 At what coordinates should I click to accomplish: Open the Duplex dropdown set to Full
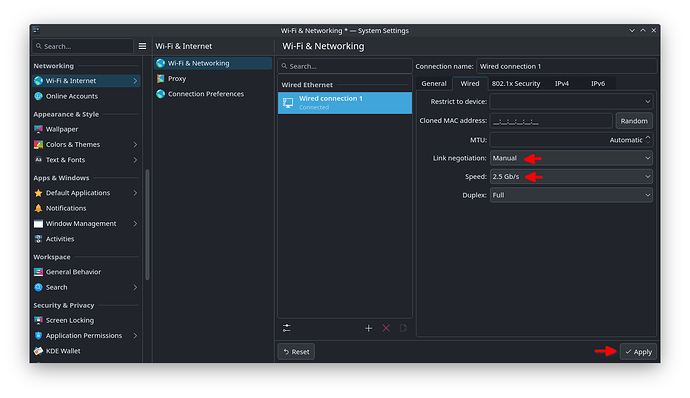pyautogui.click(x=571, y=195)
